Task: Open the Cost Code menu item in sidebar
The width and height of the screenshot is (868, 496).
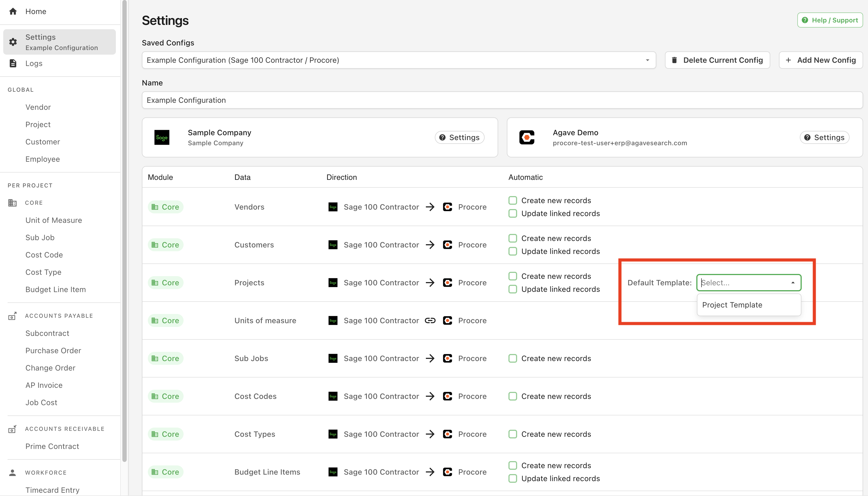Action: click(44, 255)
